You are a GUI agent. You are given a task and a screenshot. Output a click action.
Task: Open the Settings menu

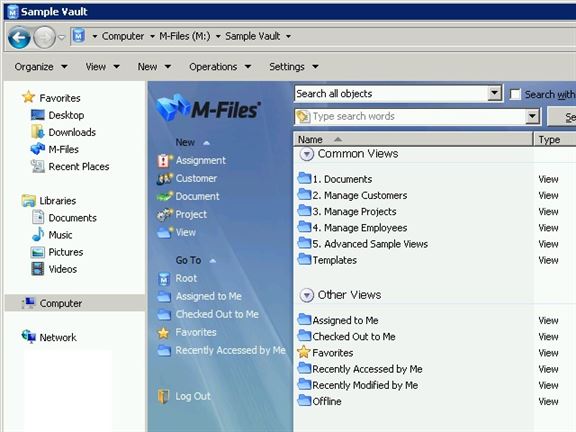[x=294, y=67]
